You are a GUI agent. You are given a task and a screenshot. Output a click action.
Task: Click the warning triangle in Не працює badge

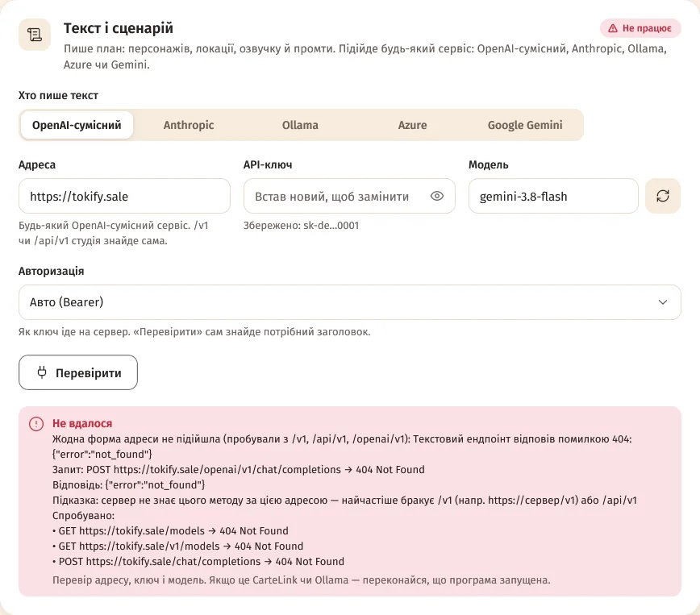(613, 28)
